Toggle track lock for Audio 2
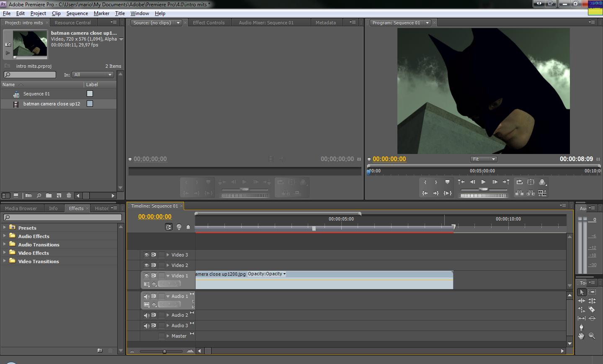603x364 pixels. pyautogui.click(x=162, y=315)
